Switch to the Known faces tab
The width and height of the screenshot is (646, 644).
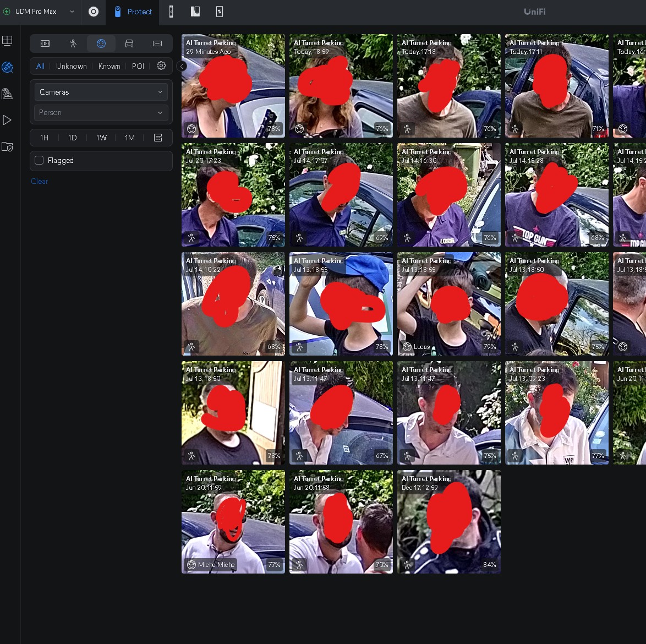point(109,66)
